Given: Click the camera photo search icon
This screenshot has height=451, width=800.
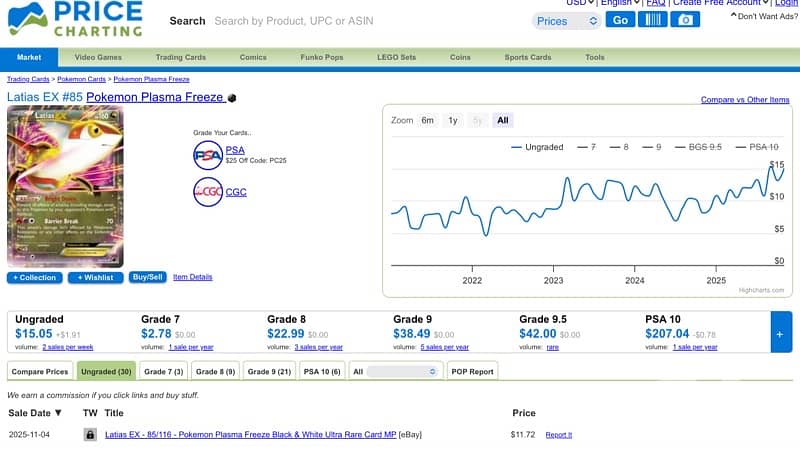Looking at the screenshot, I should pyautogui.click(x=685, y=20).
